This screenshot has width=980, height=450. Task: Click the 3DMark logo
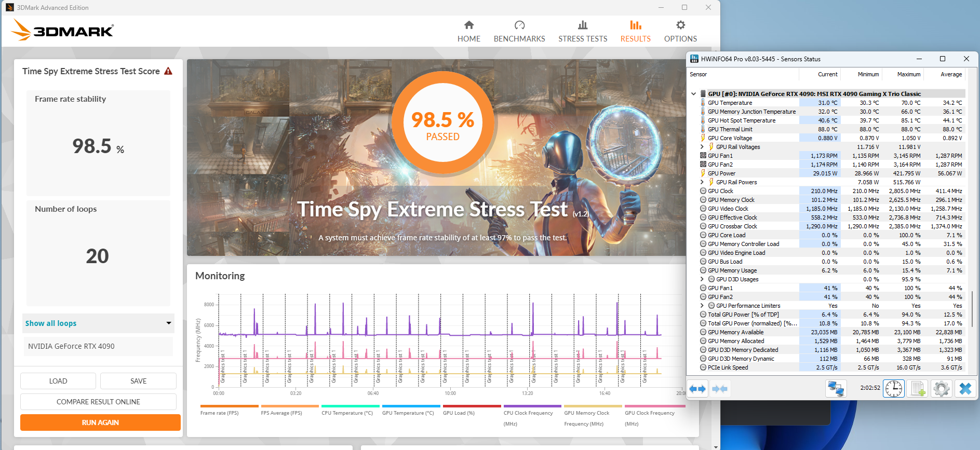click(x=63, y=30)
